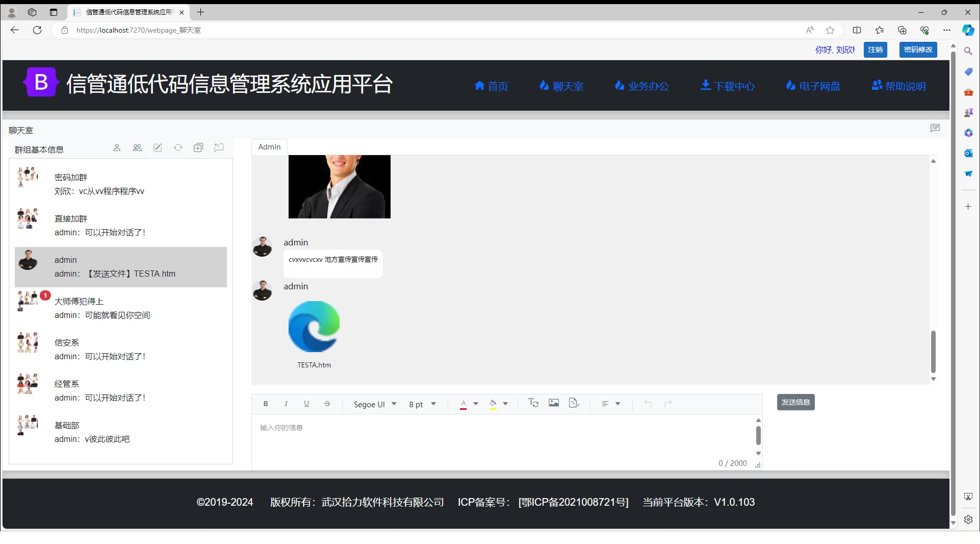
Task: Insert an image into the message editor
Action: (553, 403)
